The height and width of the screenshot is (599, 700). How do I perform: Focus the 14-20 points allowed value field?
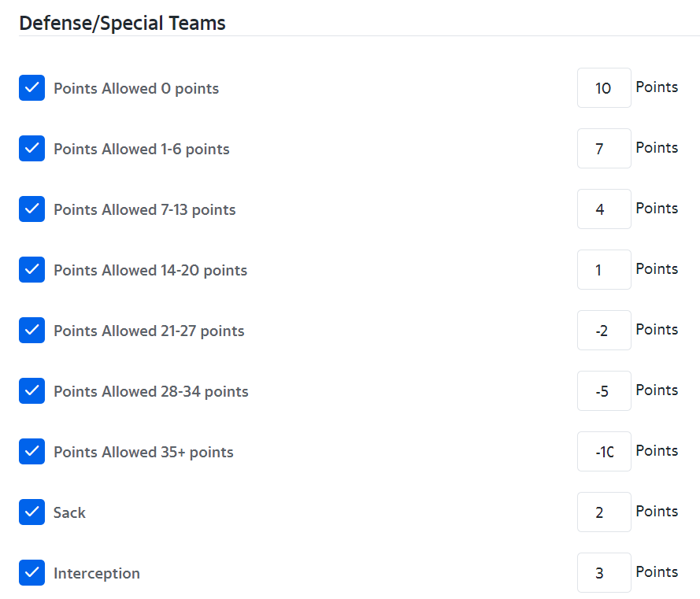coord(603,270)
